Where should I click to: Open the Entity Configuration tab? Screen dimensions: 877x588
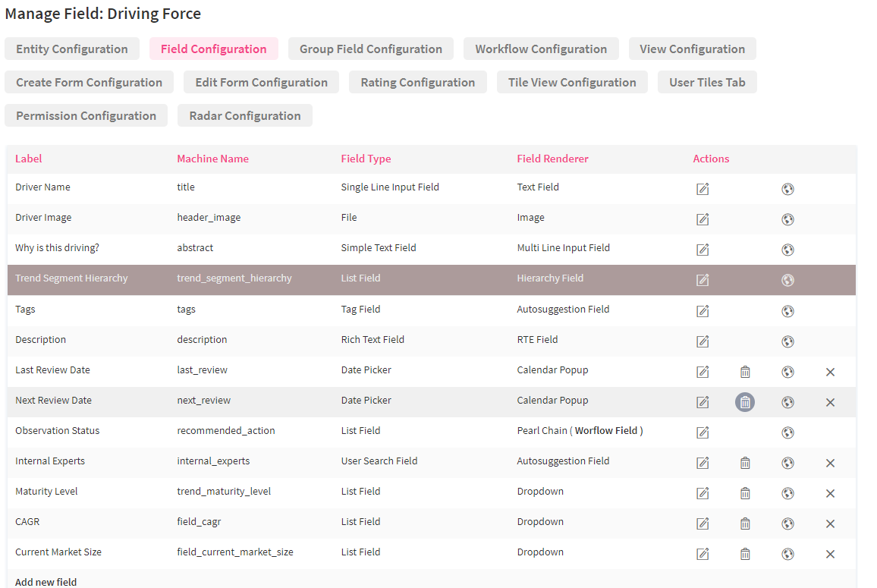click(72, 49)
